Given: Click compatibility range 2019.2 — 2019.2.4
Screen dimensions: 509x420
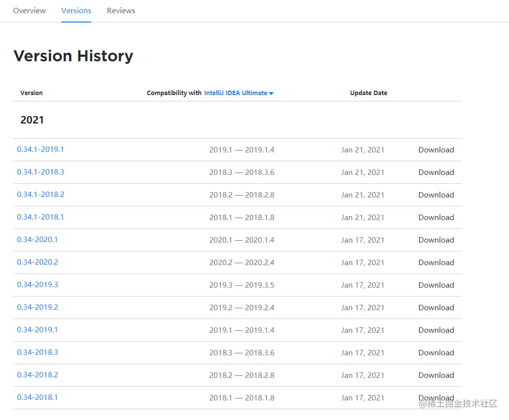Looking at the screenshot, I should pyautogui.click(x=242, y=307).
